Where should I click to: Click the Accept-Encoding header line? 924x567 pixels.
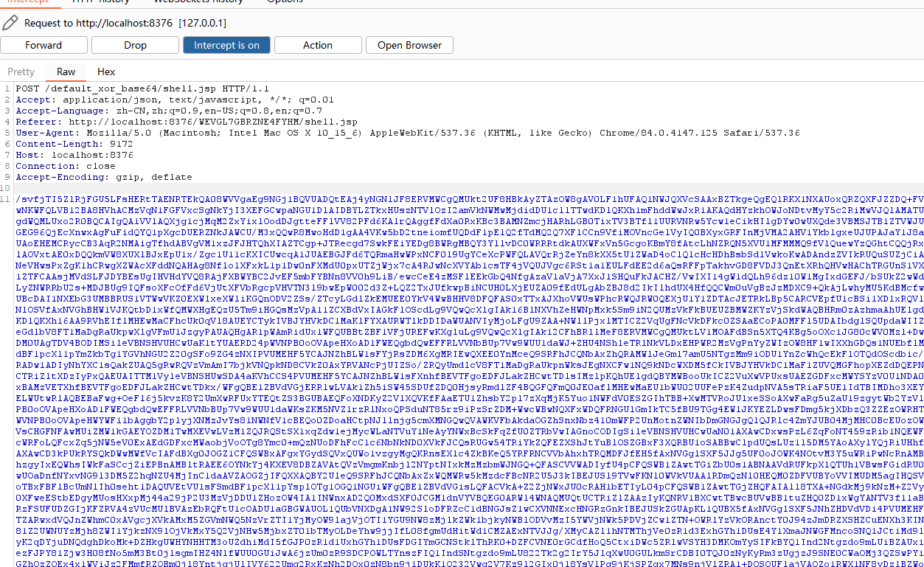[103, 177]
